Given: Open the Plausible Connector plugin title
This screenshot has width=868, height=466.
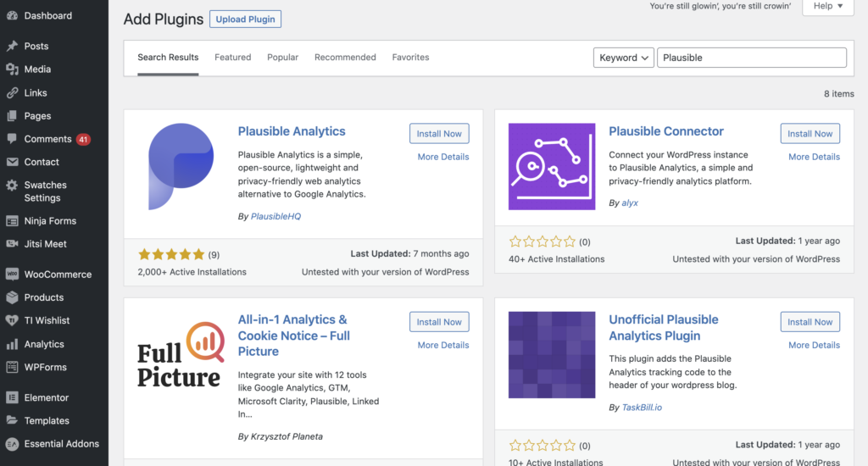Looking at the screenshot, I should tap(666, 131).
